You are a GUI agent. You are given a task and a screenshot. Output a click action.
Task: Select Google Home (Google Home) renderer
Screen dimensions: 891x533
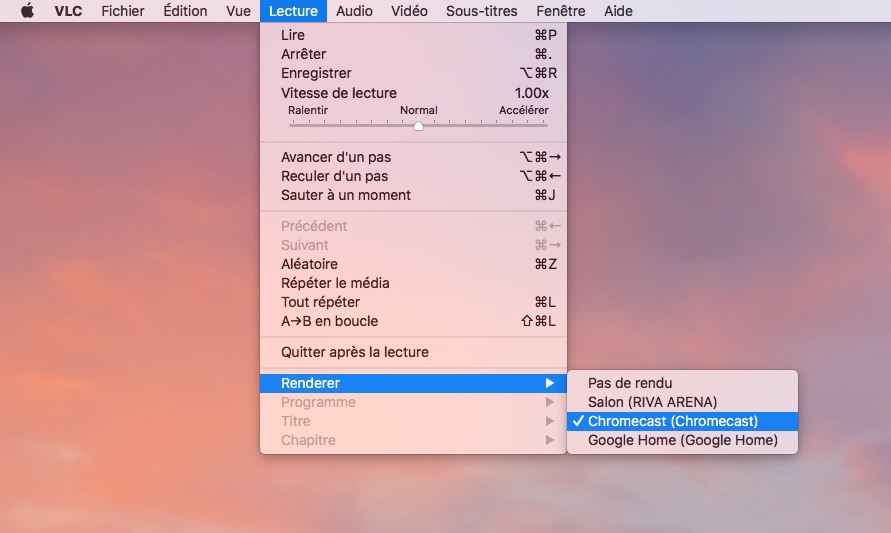[682, 440]
